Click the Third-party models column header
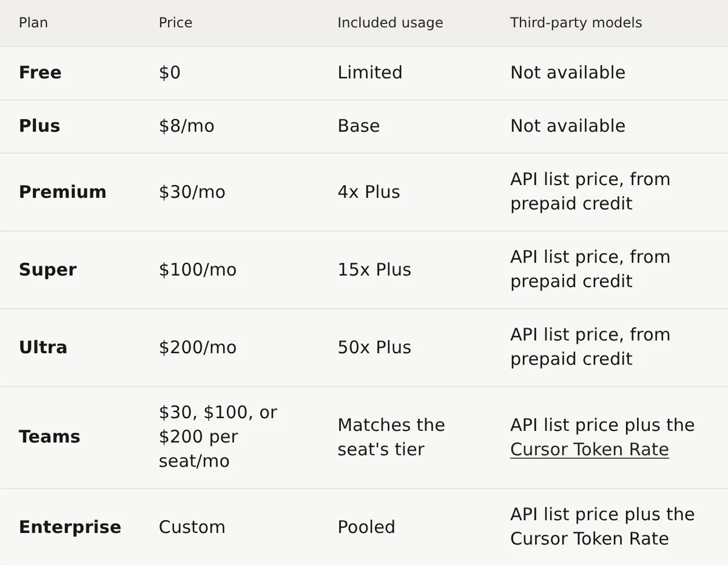Image resolution: width=728 pixels, height=565 pixels. pyautogui.click(x=576, y=23)
